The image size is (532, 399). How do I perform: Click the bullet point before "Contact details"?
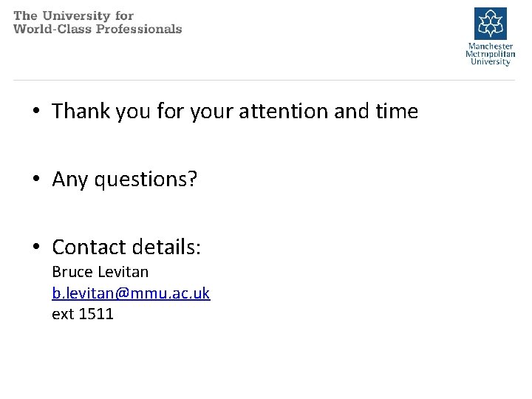(x=35, y=247)
